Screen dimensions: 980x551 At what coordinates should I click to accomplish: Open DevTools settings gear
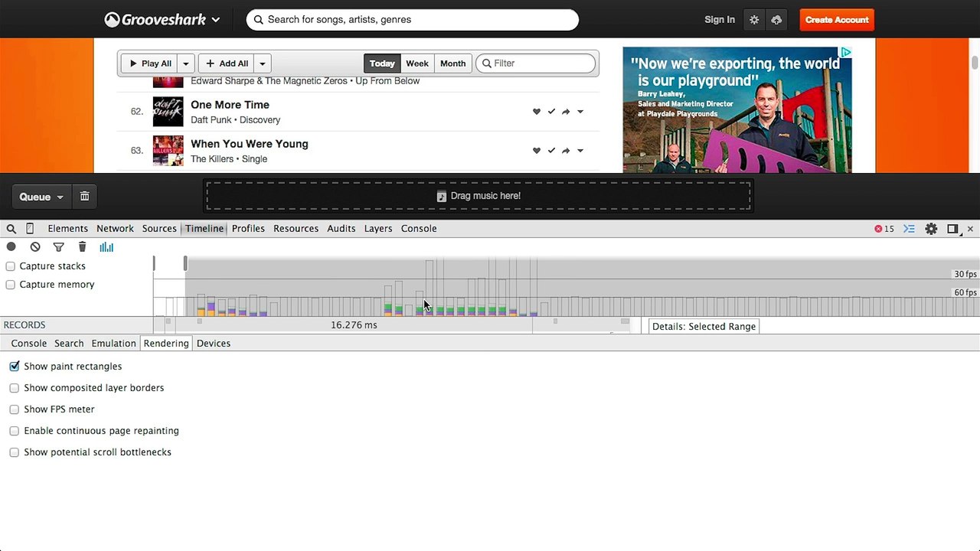[931, 229]
